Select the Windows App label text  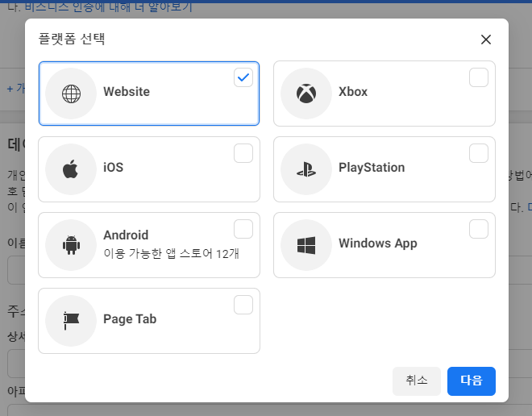coord(377,243)
